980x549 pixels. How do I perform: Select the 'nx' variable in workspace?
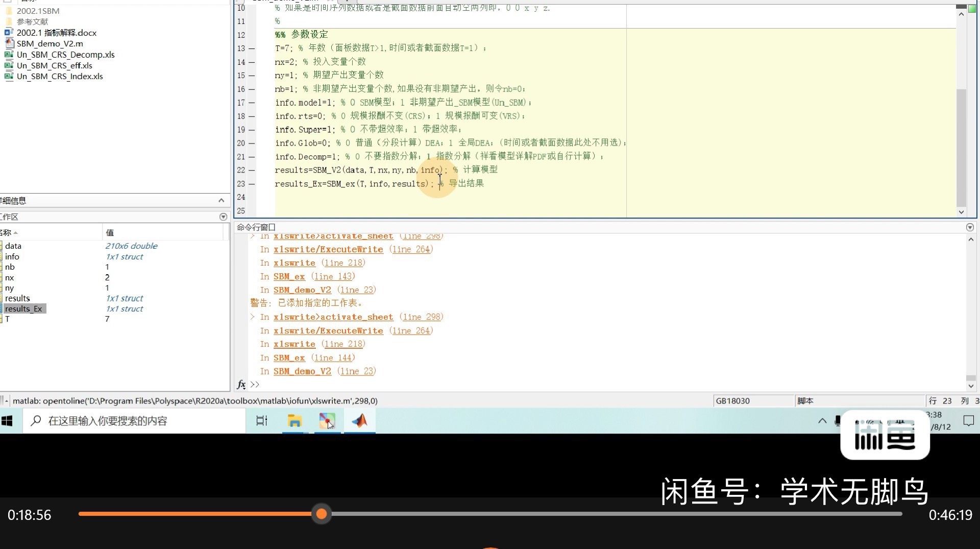[10, 278]
